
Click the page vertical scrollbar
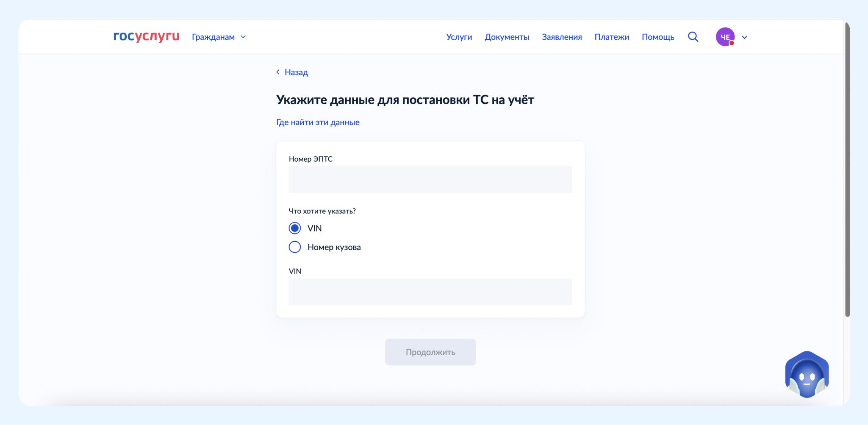tap(847, 169)
